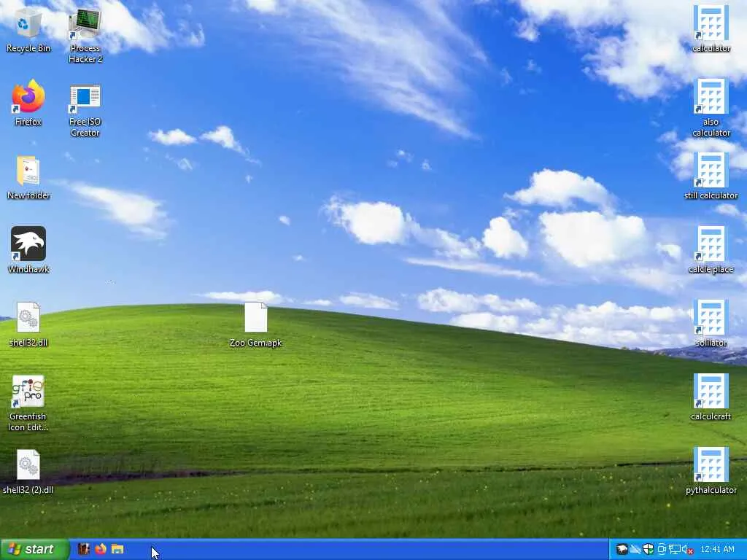Select the Windhawk desktop shortcut
Viewport: 747px width, 560px height.
(28, 250)
